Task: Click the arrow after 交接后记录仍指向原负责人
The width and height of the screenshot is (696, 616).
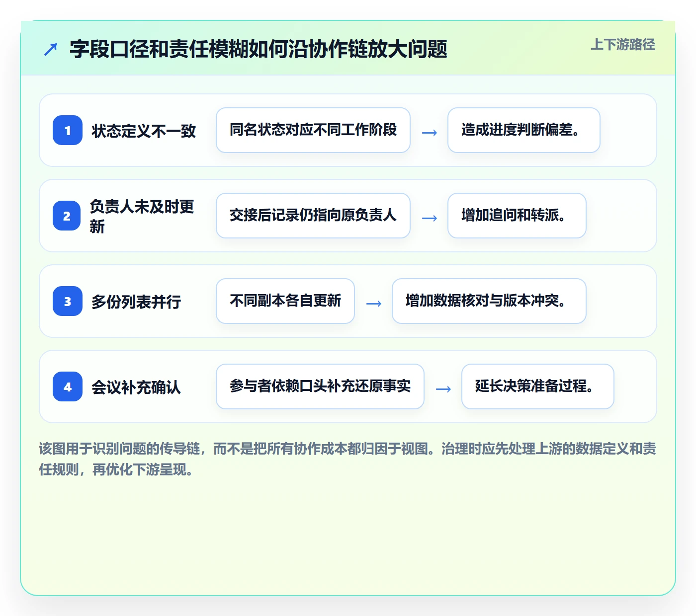Action: click(430, 218)
